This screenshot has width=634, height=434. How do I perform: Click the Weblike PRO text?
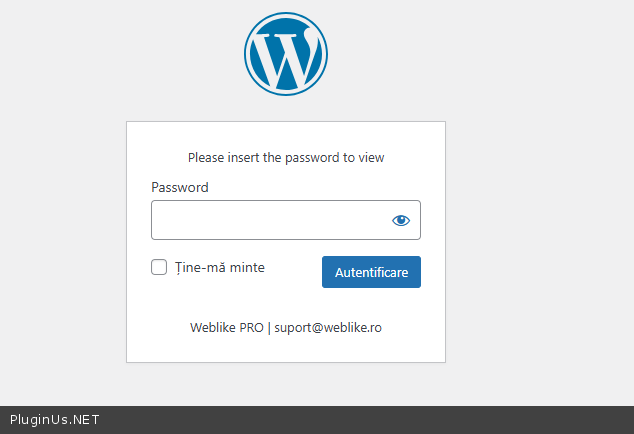click(227, 327)
